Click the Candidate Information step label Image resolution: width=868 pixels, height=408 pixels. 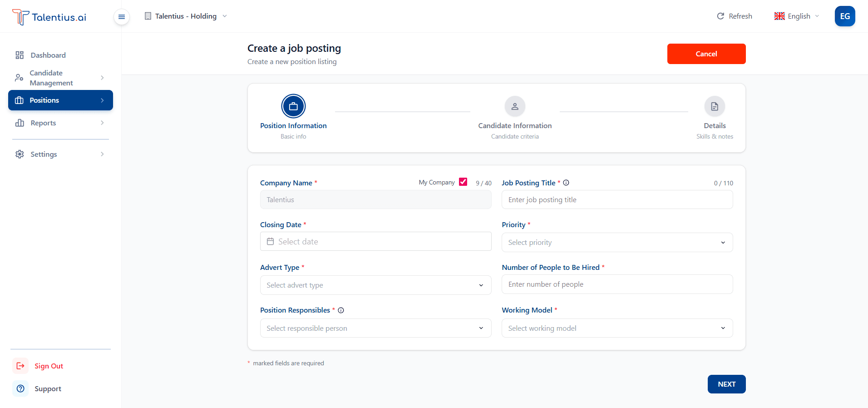515,125
